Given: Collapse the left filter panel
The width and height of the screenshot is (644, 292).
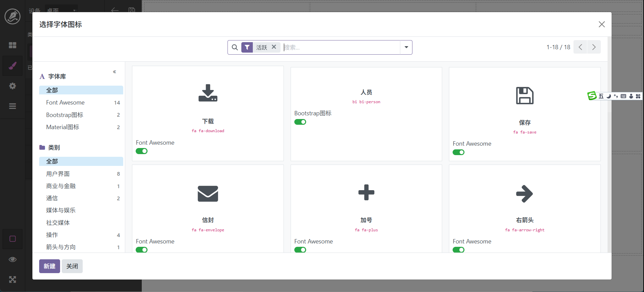Looking at the screenshot, I should pyautogui.click(x=114, y=72).
